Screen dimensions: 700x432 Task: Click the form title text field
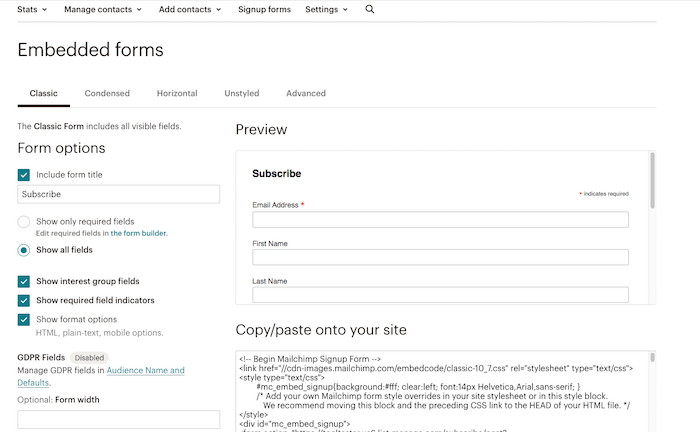118,195
